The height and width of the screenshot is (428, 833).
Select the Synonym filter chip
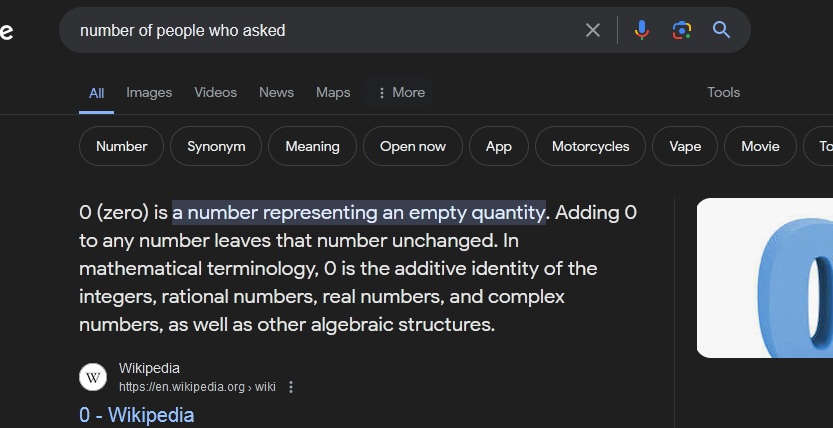click(216, 146)
